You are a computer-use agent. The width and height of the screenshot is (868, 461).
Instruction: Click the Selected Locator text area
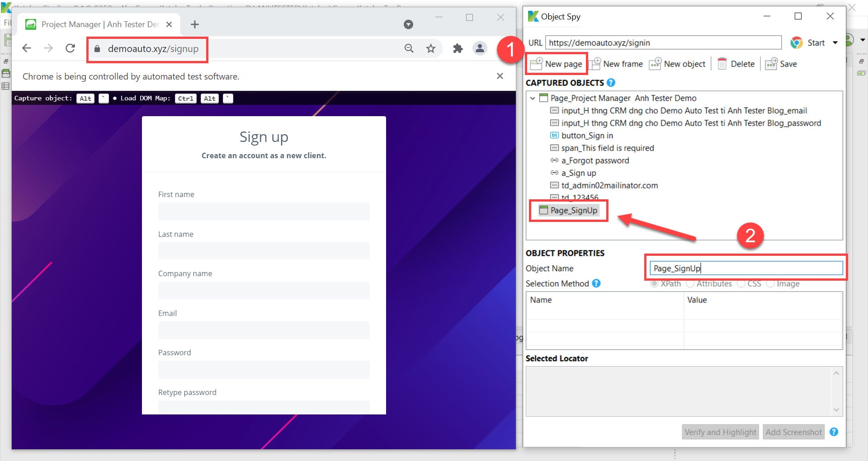[679, 391]
